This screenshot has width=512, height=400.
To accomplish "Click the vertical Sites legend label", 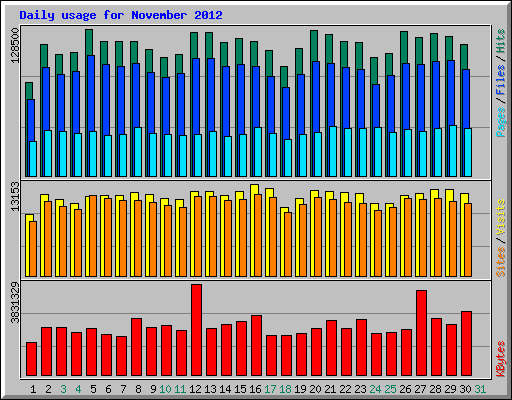I will click(x=501, y=262).
